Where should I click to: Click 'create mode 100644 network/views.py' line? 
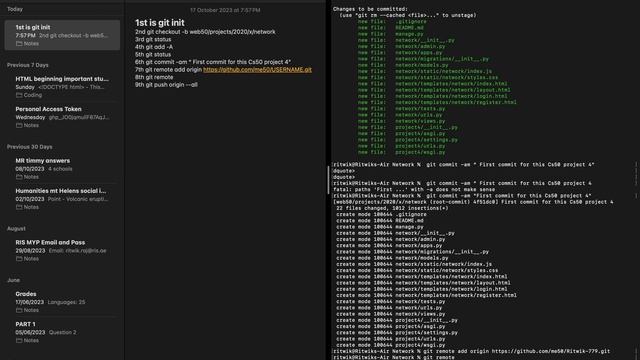[391, 314]
